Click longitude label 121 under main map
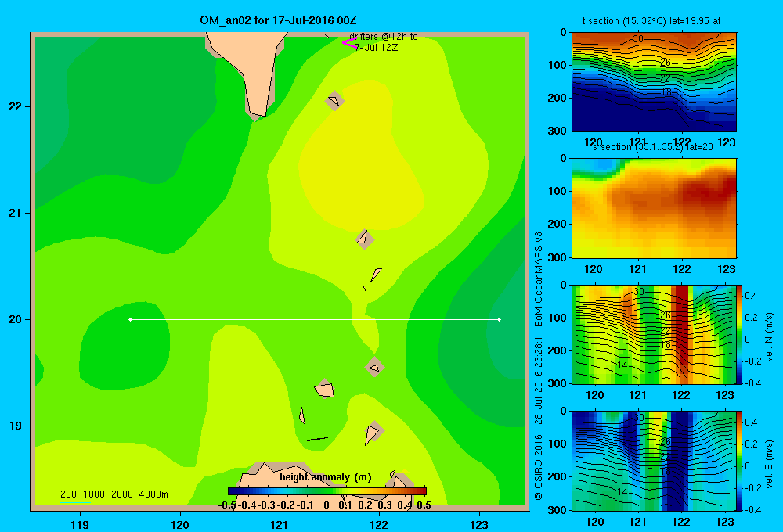 (x=280, y=524)
